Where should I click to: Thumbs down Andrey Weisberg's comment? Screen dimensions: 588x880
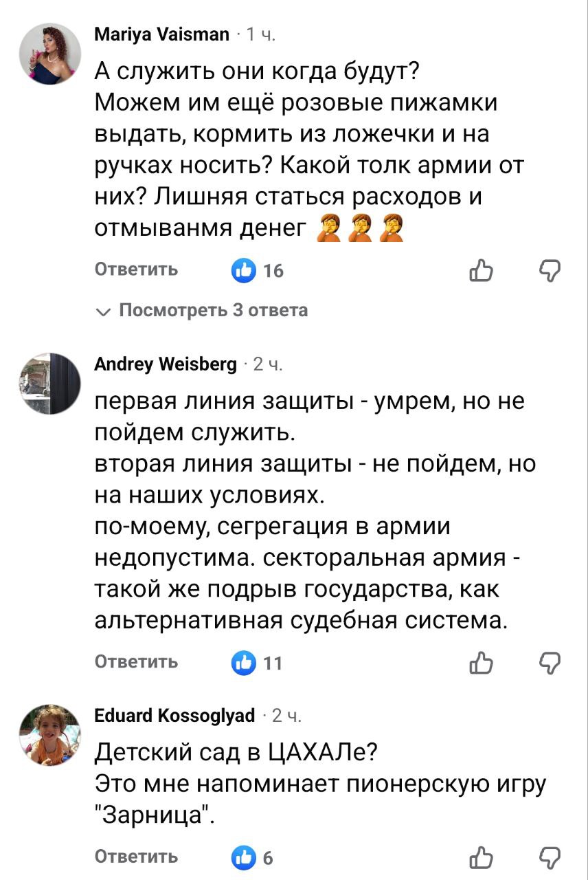[x=550, y=663]
